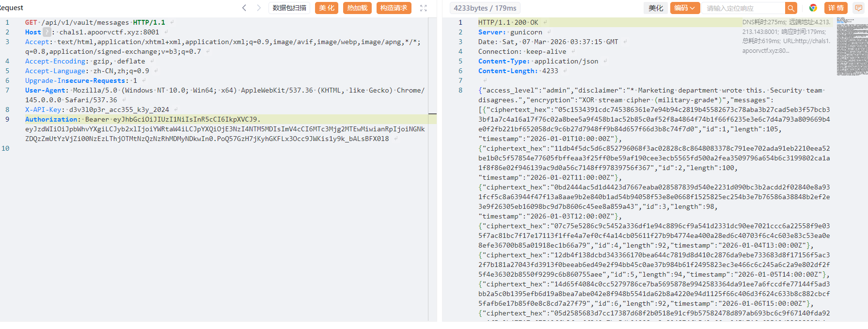Open the 编码 encoding dropdown
The width and height of the screenshot is (868, 329).
pos(684,8)
